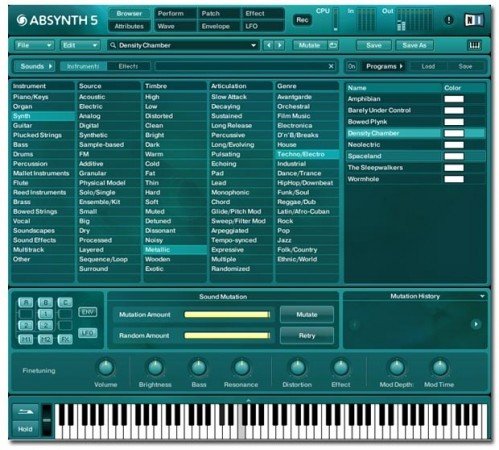The image size is (499, 450).
Task: Open the Density Chamber preset dropdown
Action: (253, 45)
